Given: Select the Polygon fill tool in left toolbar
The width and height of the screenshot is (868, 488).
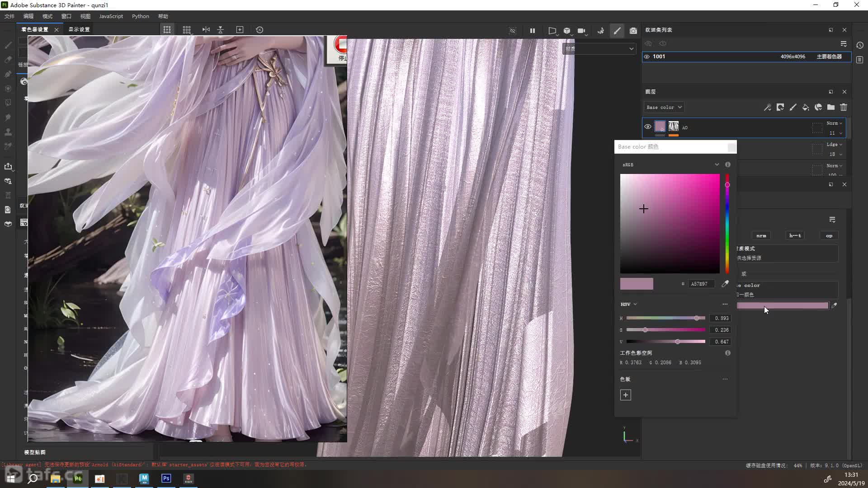Looking at the screenshot, I should (8, 103).
